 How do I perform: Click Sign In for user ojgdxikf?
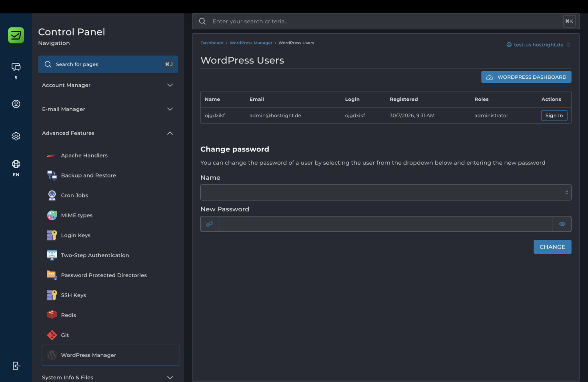[554, 115]
